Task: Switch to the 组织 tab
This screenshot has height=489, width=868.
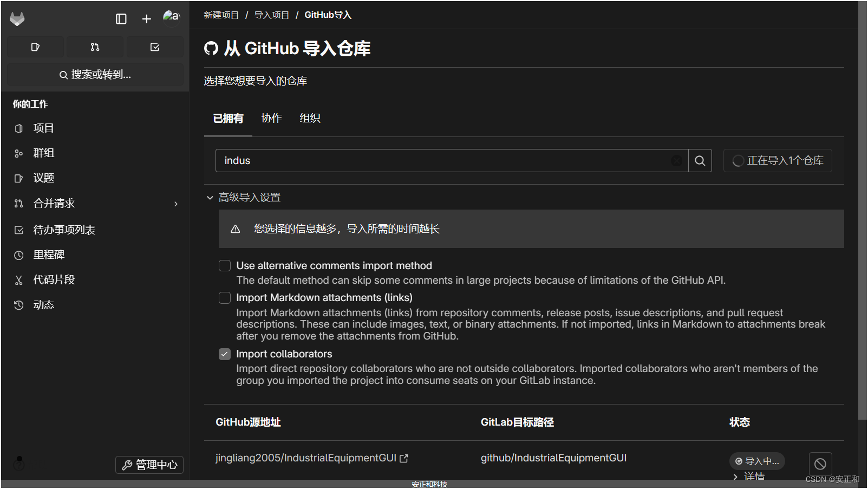Action: (310, 119)
